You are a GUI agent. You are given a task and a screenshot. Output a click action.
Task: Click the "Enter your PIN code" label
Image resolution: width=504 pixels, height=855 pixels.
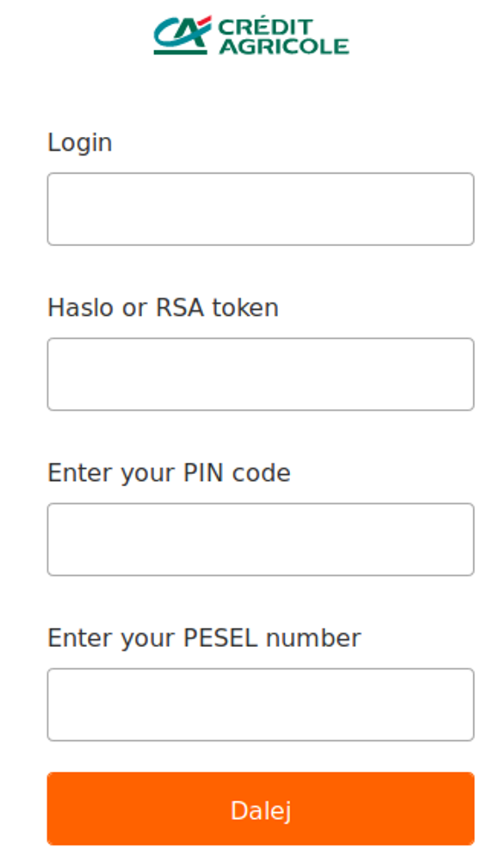(169, 473)
